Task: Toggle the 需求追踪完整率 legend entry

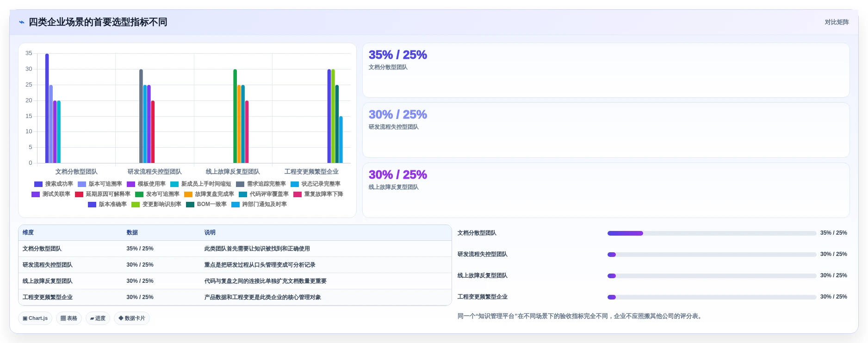Action: pyautogui.click(x=261, y=184)
